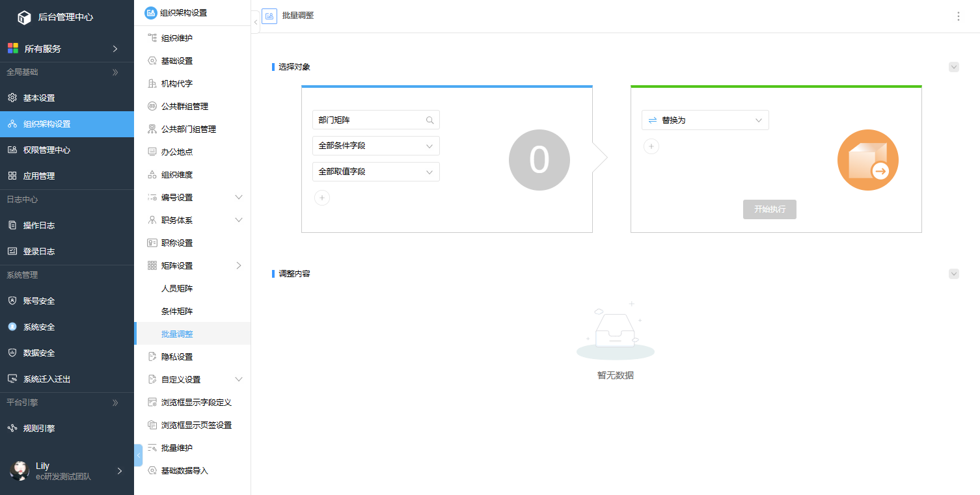The width and height of the screenshot is (980, 495).
Task: Click the 隐私设置 icon
Action: [x=152, y=357]
